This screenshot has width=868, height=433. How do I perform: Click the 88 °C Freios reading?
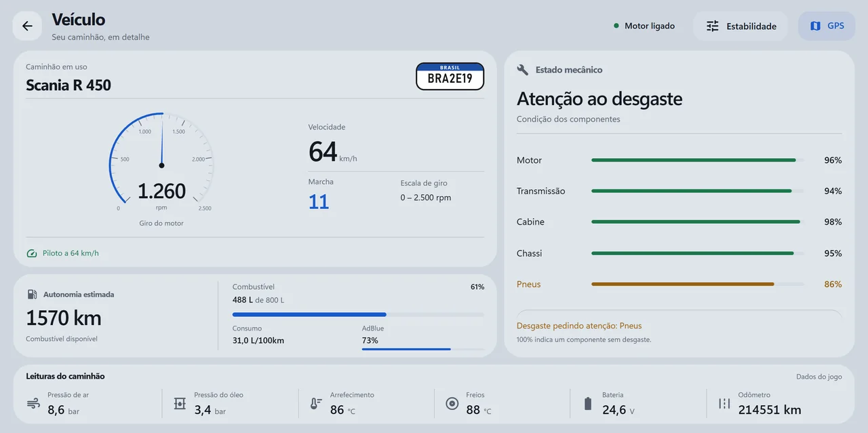coord(479,410)
